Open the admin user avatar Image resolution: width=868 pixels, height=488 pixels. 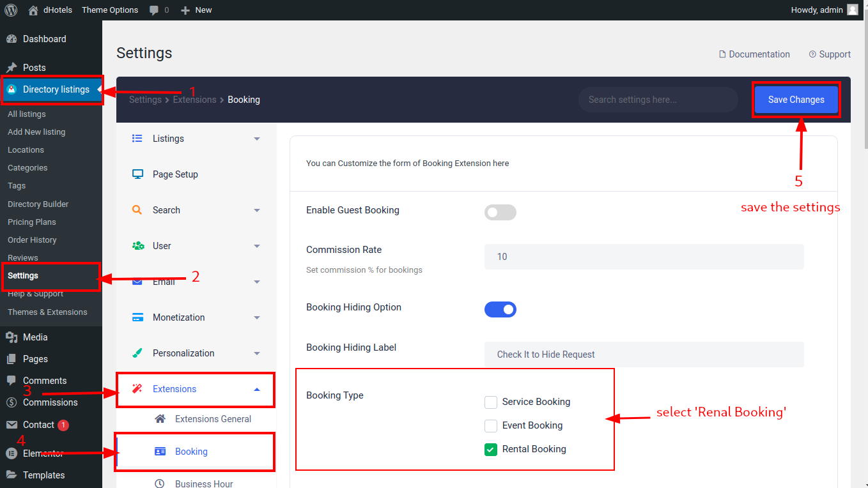click(853, 10)
